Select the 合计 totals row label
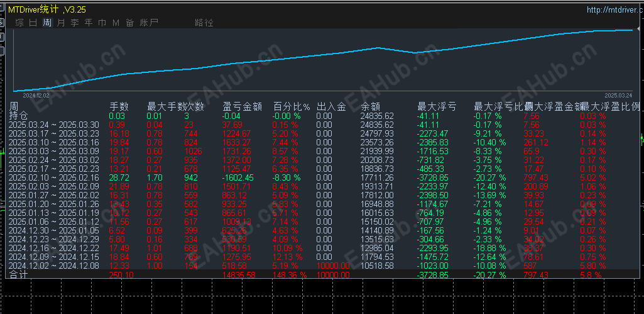The width and height of the screenshot is (644, 314). (18, 275)
